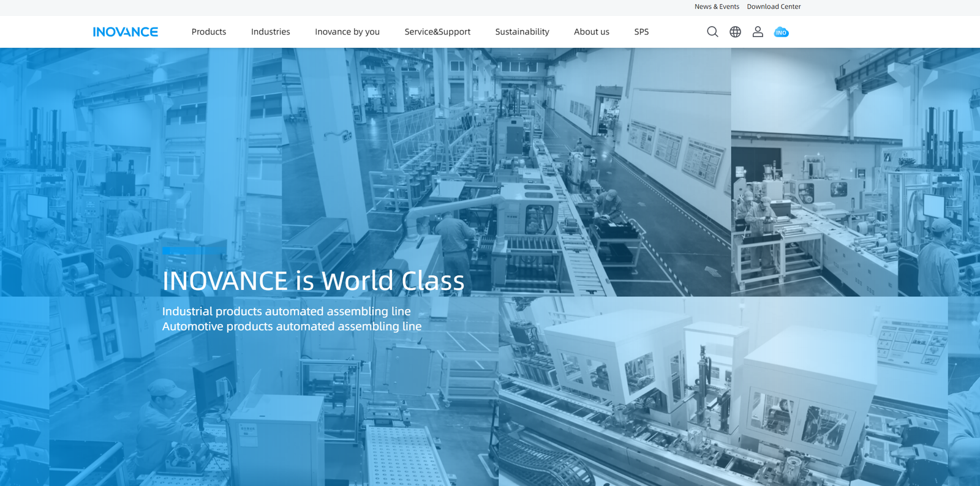Open the user account icon
980x486 pixels.
tap(758, 32)
